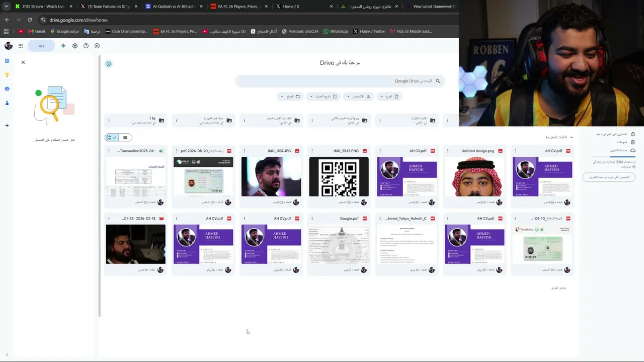Open the IMG_1837.JPG thumbnail
This screenshot has width=644, height=362.
pyautogui.click(x=271, y=176)
